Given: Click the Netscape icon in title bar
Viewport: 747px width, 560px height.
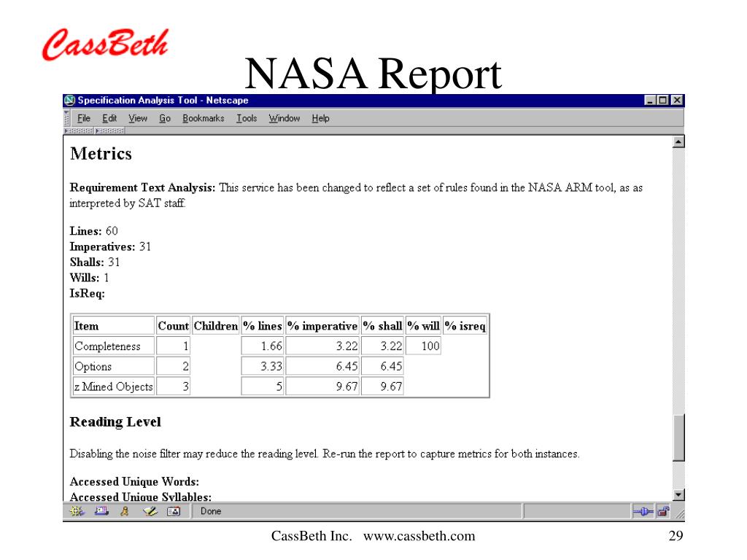Looking at the screenshot, I should 70,100.
